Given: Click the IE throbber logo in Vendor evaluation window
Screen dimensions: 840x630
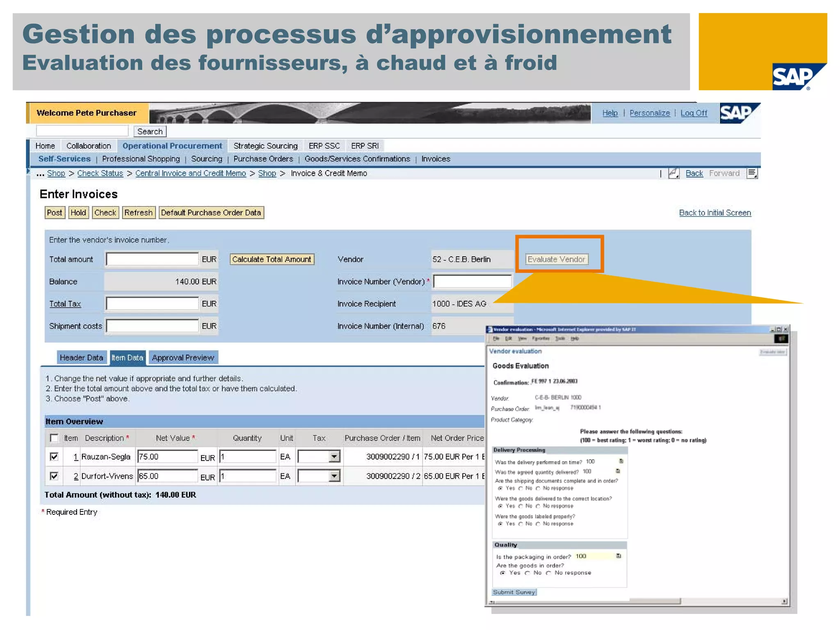Looking at the screenshot, I should tap(781, 339).
